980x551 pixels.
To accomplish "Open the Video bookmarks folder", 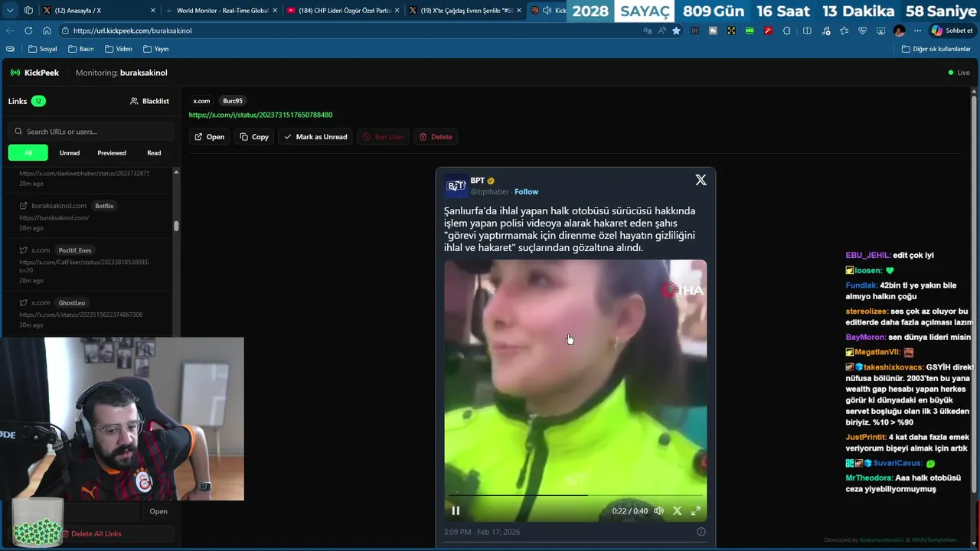I will (x=118, y=49).
